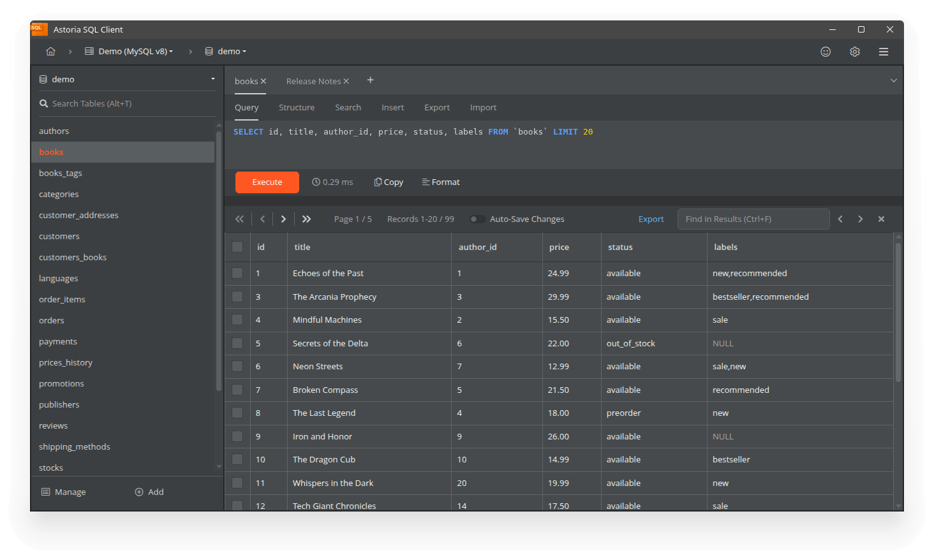
Task: Switch to Insert tab
Action: pos(392,107)
